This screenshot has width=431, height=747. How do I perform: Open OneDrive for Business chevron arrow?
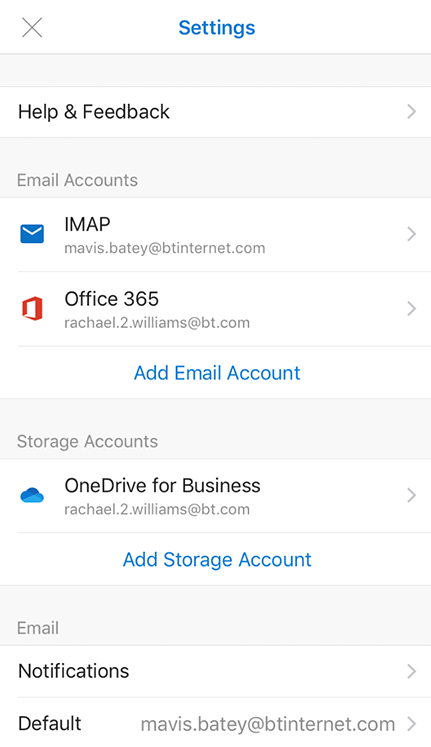pyautogui.click(x=411, y=495)
